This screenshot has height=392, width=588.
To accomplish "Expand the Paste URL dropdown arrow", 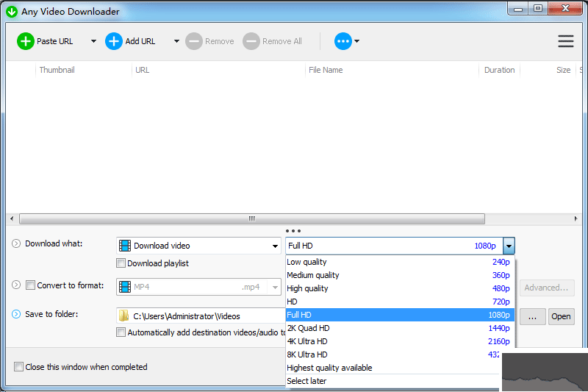I will (x=94, y=41).
